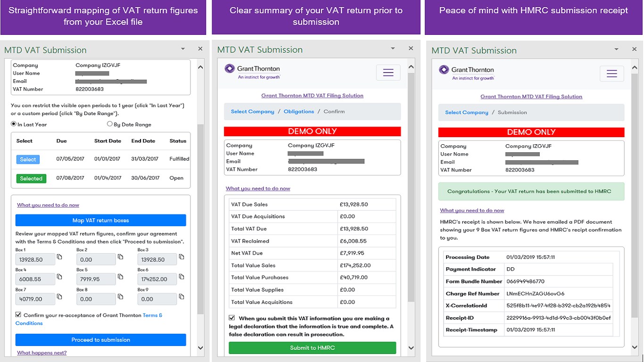This screenshot has width=644, height=362.
Task: Click Selected button for 07/08/2017 period
Action: coord(31,179)
